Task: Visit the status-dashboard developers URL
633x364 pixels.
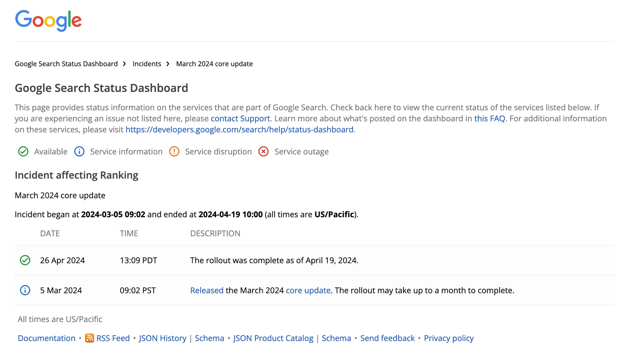Action: tap(240, 130)
